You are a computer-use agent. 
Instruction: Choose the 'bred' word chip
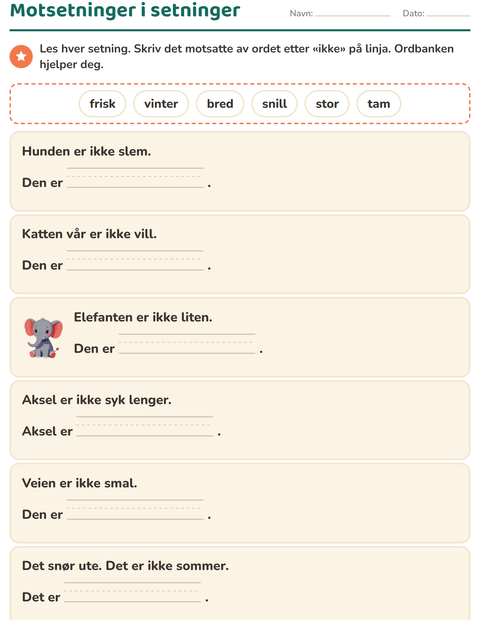(220, 104)
